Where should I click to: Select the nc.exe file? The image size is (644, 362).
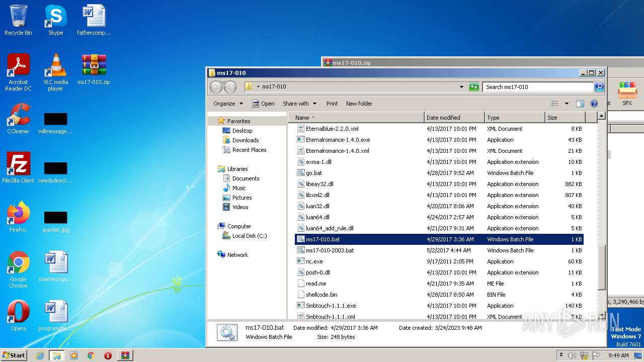pos(438,261)
